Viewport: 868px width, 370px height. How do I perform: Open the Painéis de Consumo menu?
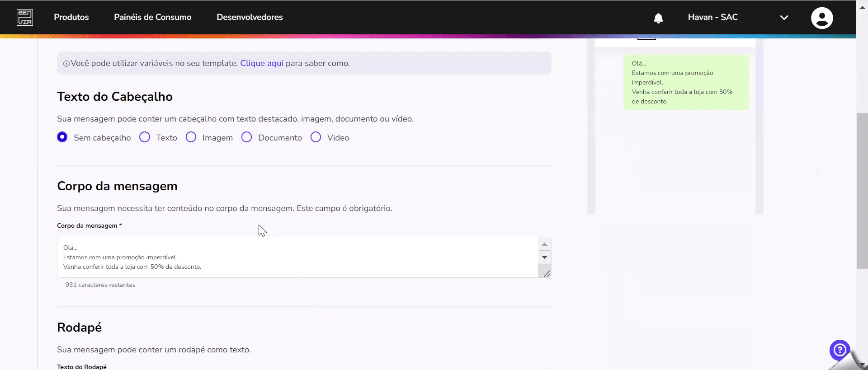pos(152,17)
